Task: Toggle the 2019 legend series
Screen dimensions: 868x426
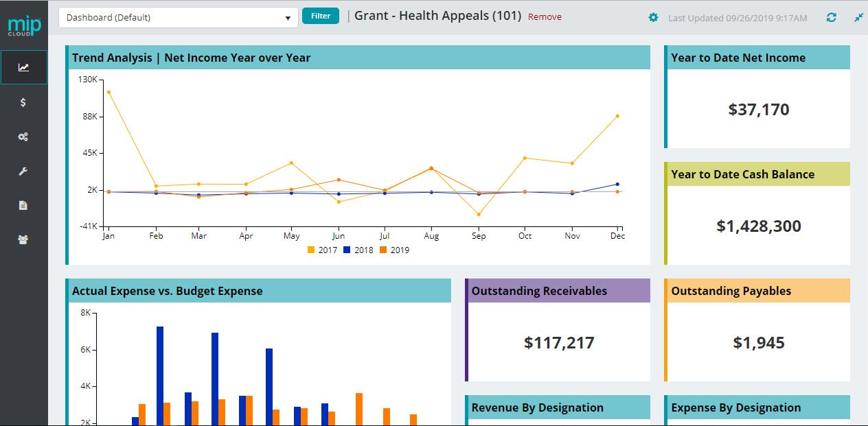Action: tap(394, 250)
